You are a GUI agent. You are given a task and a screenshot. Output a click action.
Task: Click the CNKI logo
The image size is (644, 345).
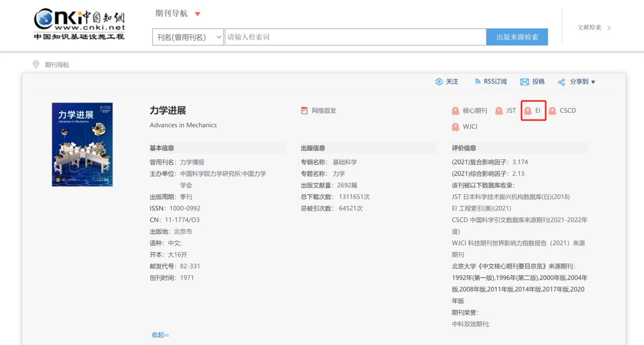click(x=79, y=24)
